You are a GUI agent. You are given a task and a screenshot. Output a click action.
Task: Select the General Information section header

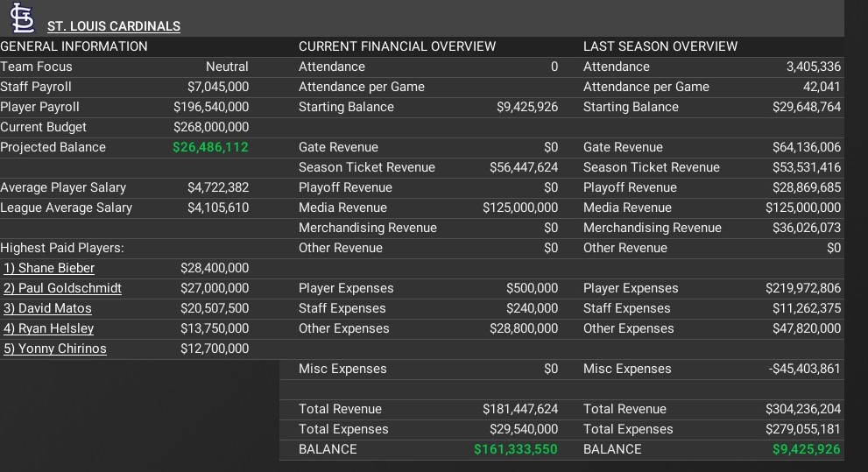tap(74, 46)
